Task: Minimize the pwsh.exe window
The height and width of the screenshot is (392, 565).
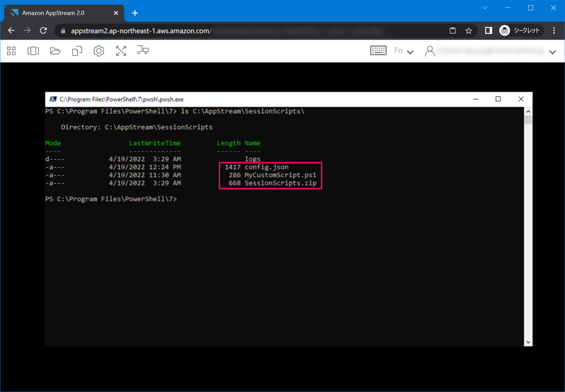Action: pos(476,99)
